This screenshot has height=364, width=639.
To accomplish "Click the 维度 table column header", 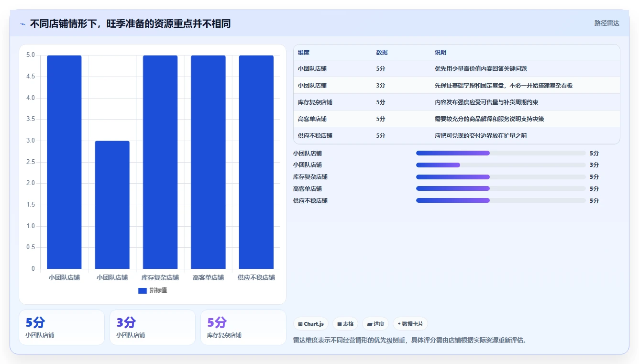I will [x=304, y=53].
